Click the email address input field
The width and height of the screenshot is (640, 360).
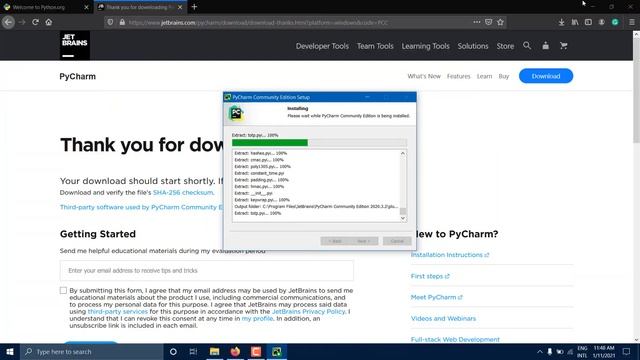click(x=207, y=271)
